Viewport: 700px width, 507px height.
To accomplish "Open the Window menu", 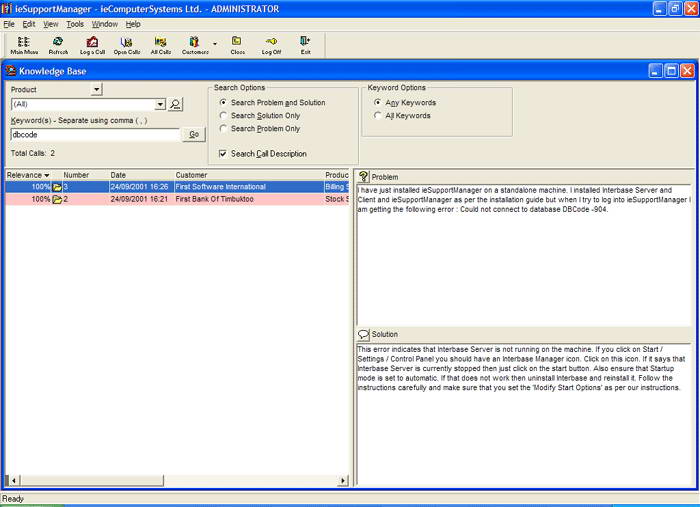I will pyautogui.click(x=105, y=24).
